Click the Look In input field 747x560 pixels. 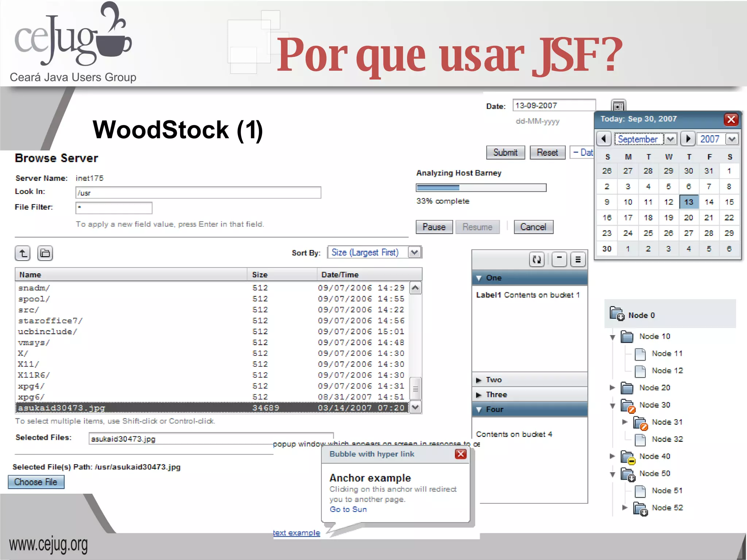tap(198, 192)
